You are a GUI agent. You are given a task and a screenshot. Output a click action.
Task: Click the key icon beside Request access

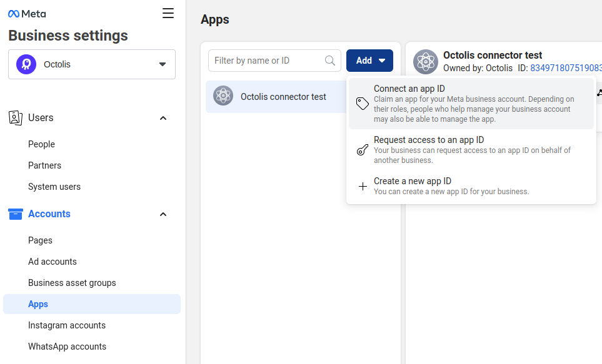363,150
